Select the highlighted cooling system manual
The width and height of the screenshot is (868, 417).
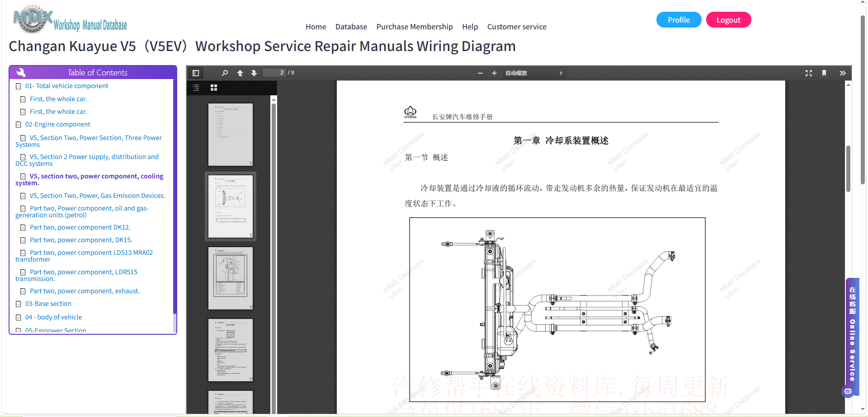click(89, 179)
